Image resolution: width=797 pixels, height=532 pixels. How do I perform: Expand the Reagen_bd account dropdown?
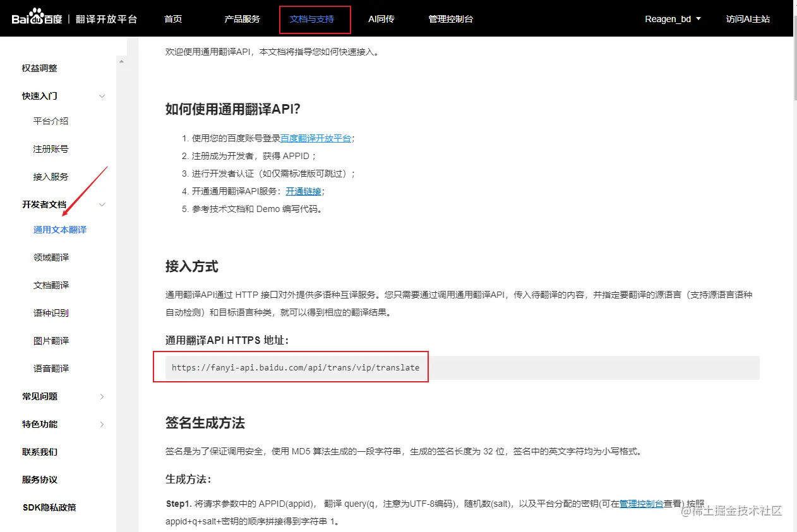673,19
